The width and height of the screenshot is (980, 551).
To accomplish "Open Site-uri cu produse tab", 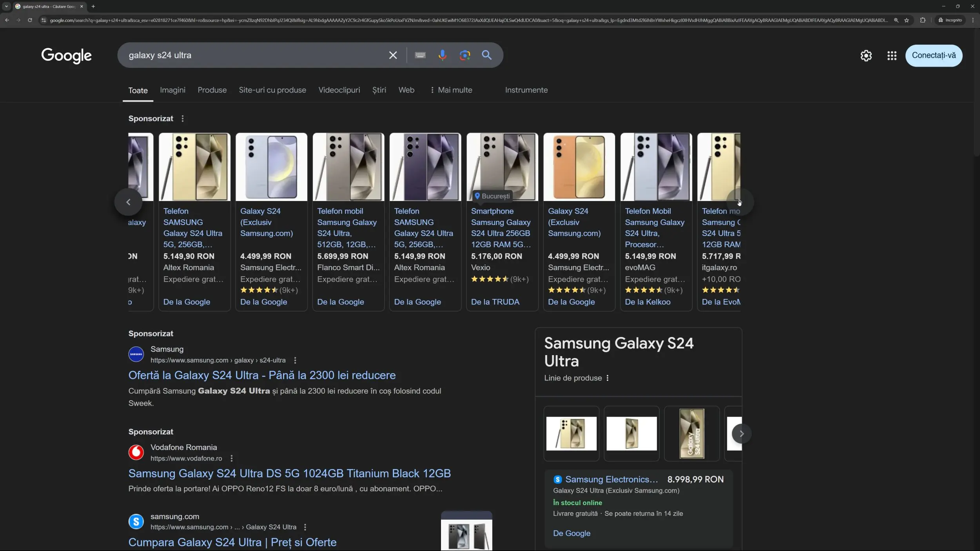I will click(x=272, y=90).
